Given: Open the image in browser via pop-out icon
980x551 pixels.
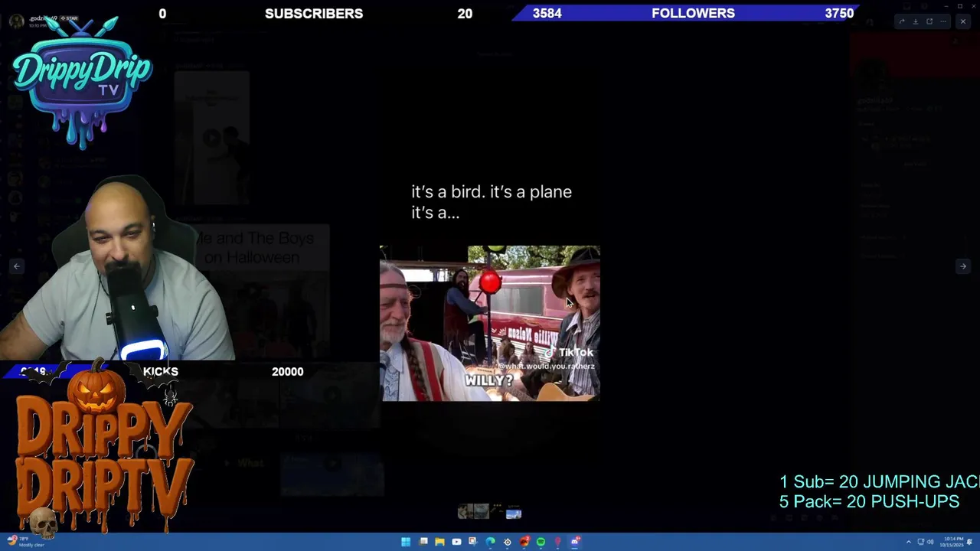Looking at the screenshot, I should (929, 21).
